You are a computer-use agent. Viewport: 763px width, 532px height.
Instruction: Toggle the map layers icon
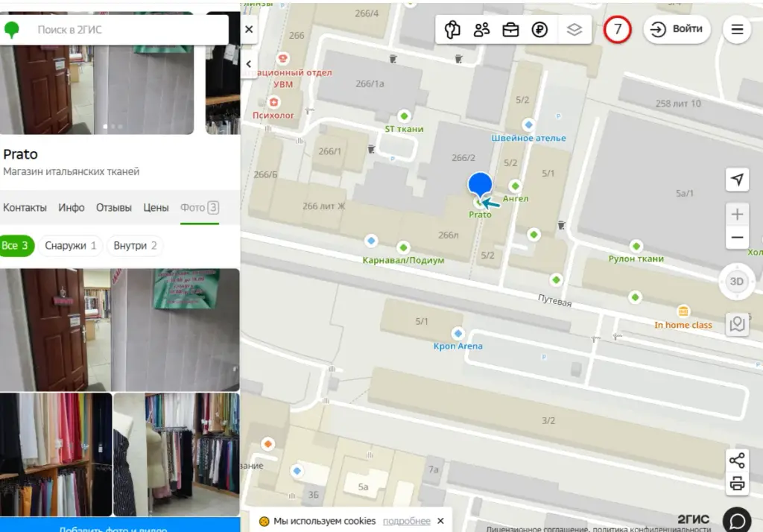[574, 30]
